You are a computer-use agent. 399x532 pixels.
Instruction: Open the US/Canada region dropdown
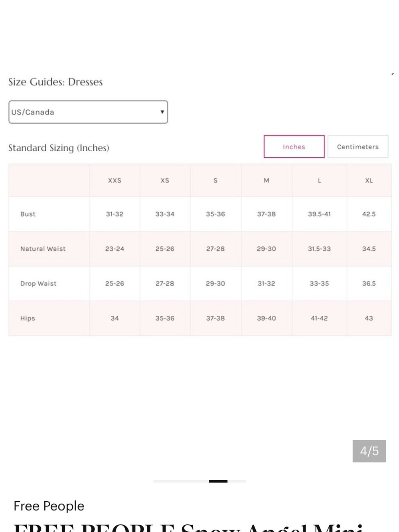click(x=88, y=112)
